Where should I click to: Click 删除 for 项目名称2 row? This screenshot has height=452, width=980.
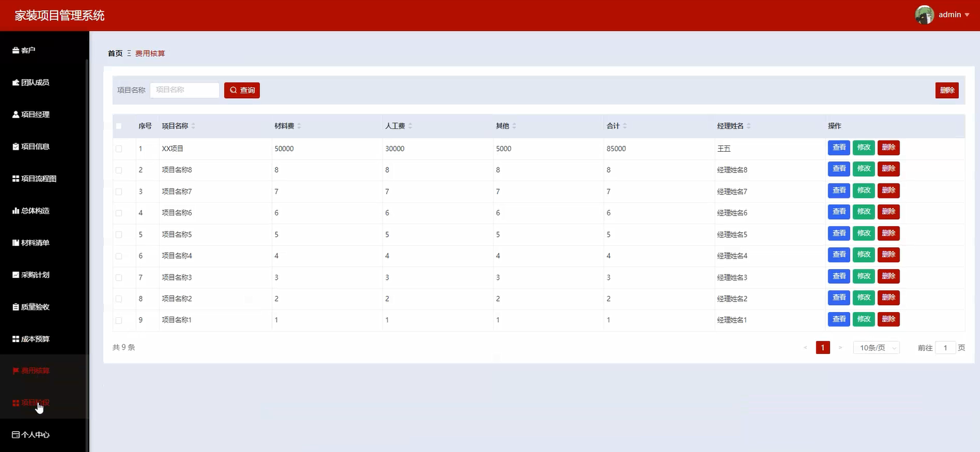tap(889, 298)
